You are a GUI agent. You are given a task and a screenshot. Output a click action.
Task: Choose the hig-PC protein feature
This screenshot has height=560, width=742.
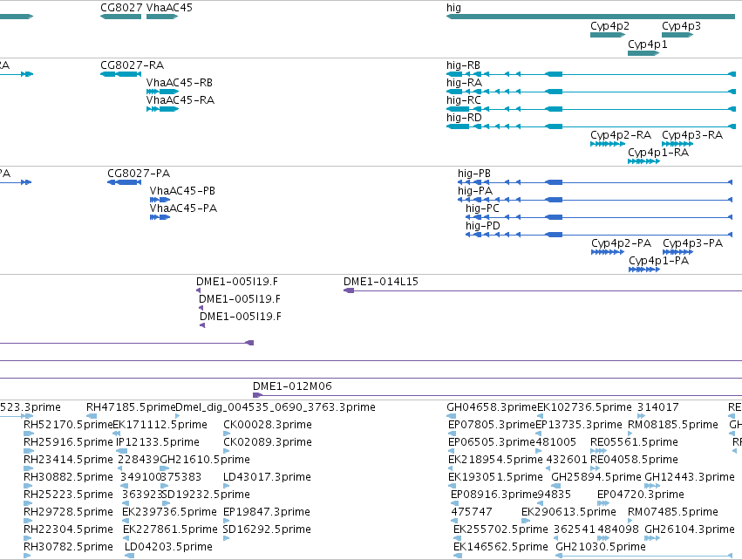[599, 217]
